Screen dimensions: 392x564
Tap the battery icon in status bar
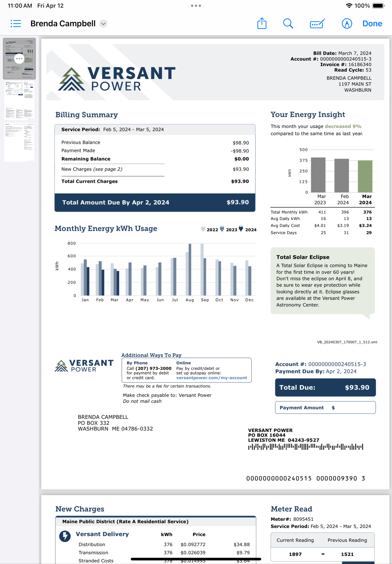point(378,6)
